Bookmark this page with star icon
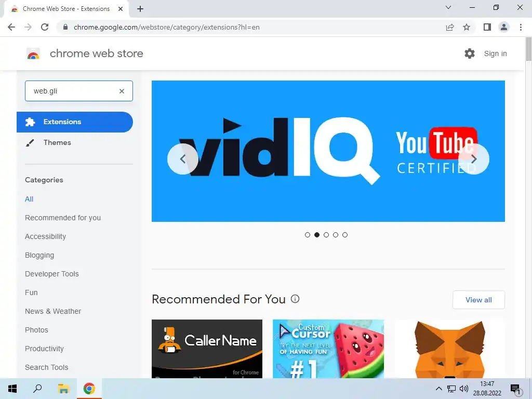This screenshot has height=399, width=532. pos(467,27)
